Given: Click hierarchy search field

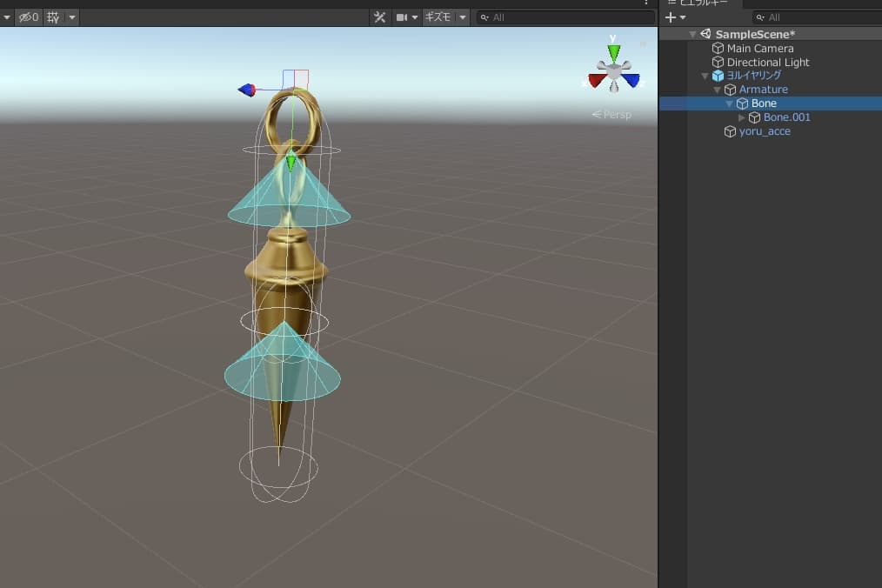Looking at the screenshot, I should click(x=818, y=17).
